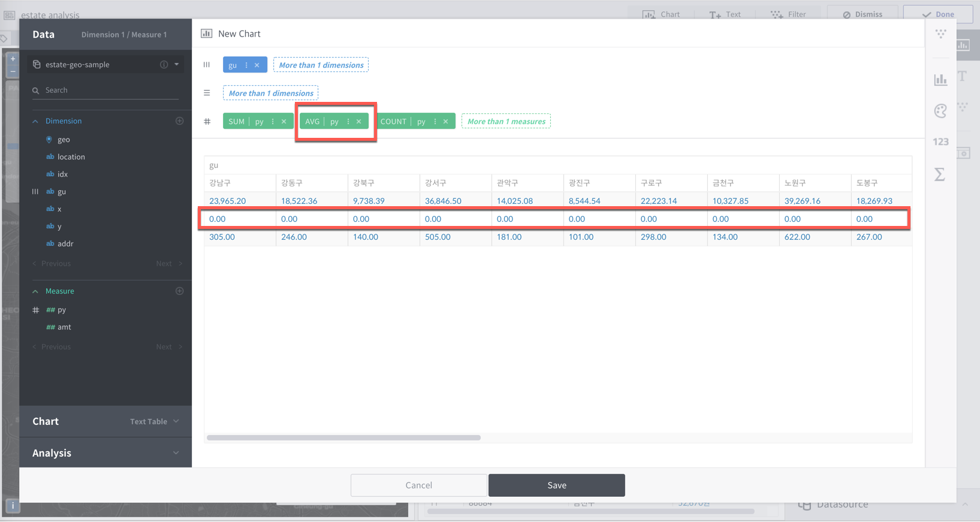
Task: Select the y dimension field
Action: coord(59,226)
